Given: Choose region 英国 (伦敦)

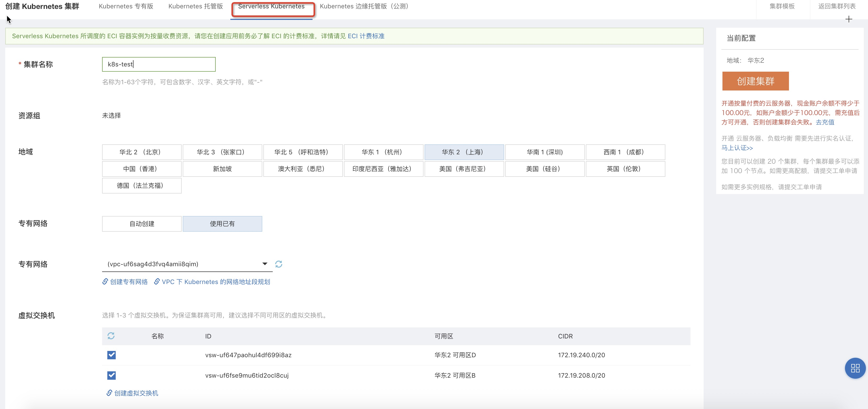Looking at the screenshot, I should pos(625,169).
